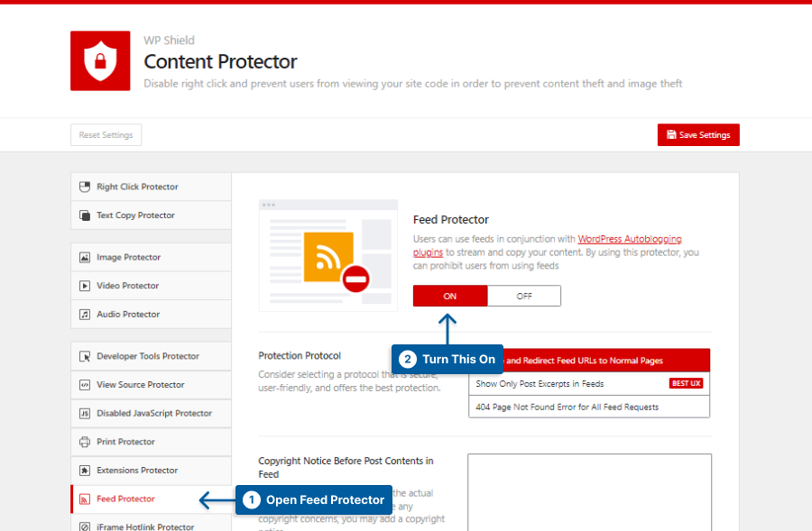
Task: Open the Developer Tools Protector tab
Action: [x=152, y=356]
